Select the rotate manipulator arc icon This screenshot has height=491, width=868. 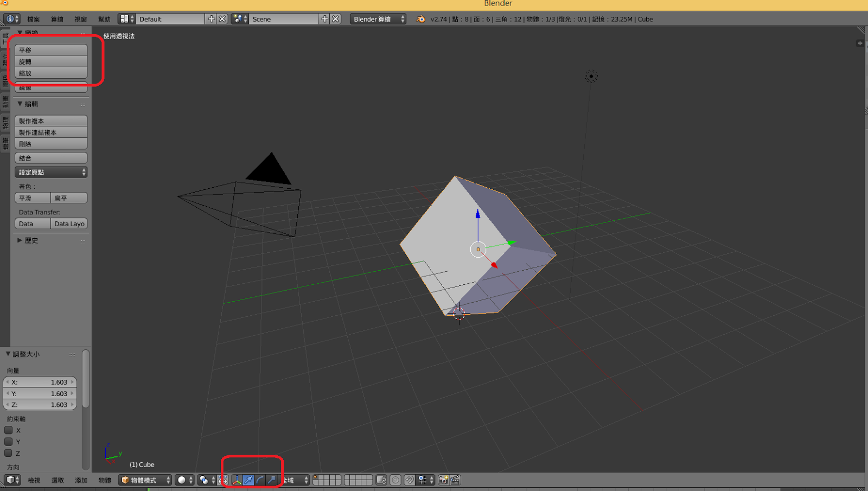(x=260, y=480)
